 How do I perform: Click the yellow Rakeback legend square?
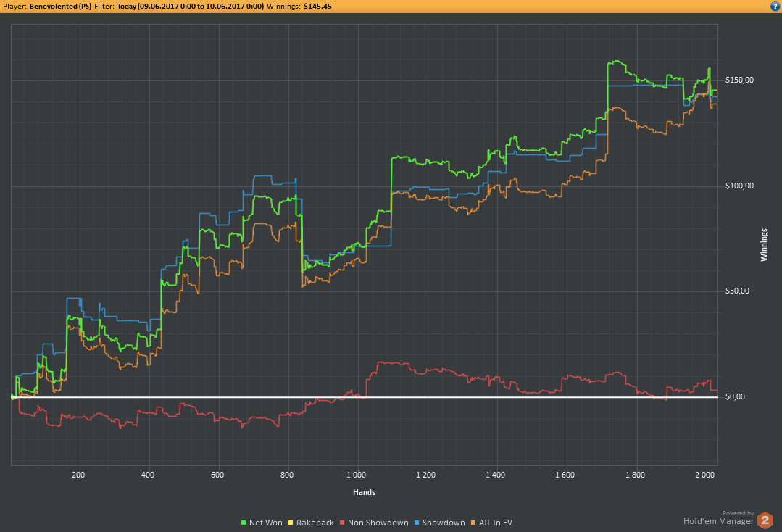290,523
